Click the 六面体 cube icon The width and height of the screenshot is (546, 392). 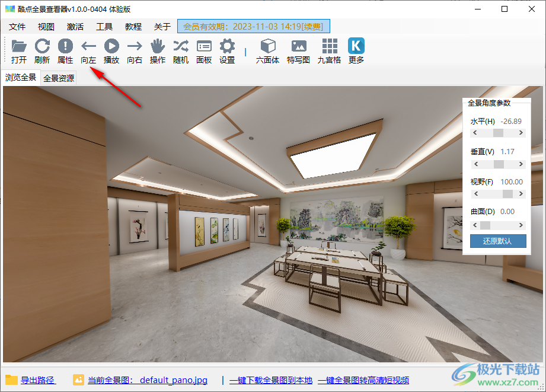[x=268, y=46]
